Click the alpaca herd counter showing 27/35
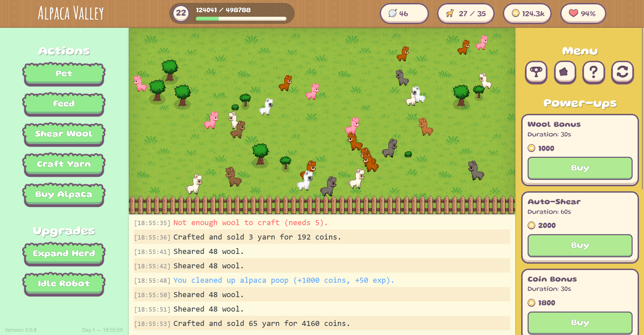Image resolution: width=644 pixels, height=335 pixels. click(466, 13)
